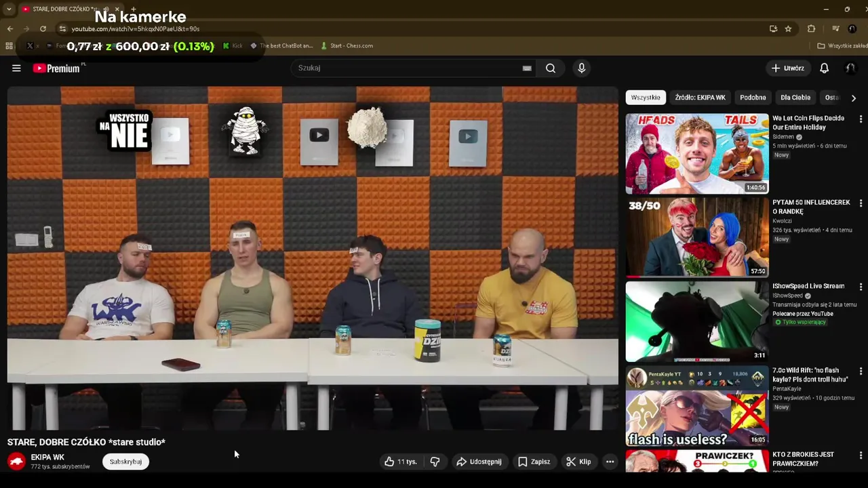Open EKIPA WK channel name link
Viewport: 868px width, 488px height.
pos(47,457)
